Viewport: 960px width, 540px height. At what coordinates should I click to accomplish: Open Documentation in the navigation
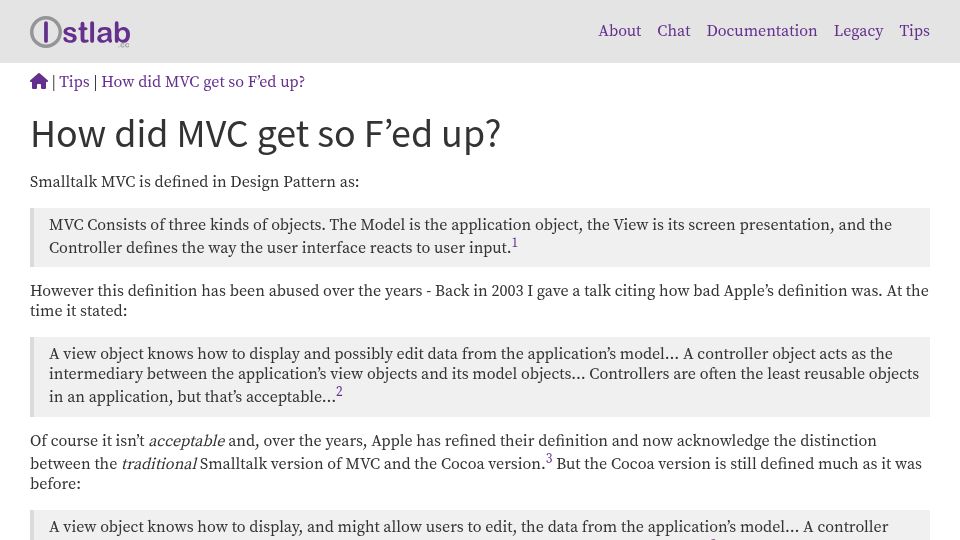tap(762, 31)
